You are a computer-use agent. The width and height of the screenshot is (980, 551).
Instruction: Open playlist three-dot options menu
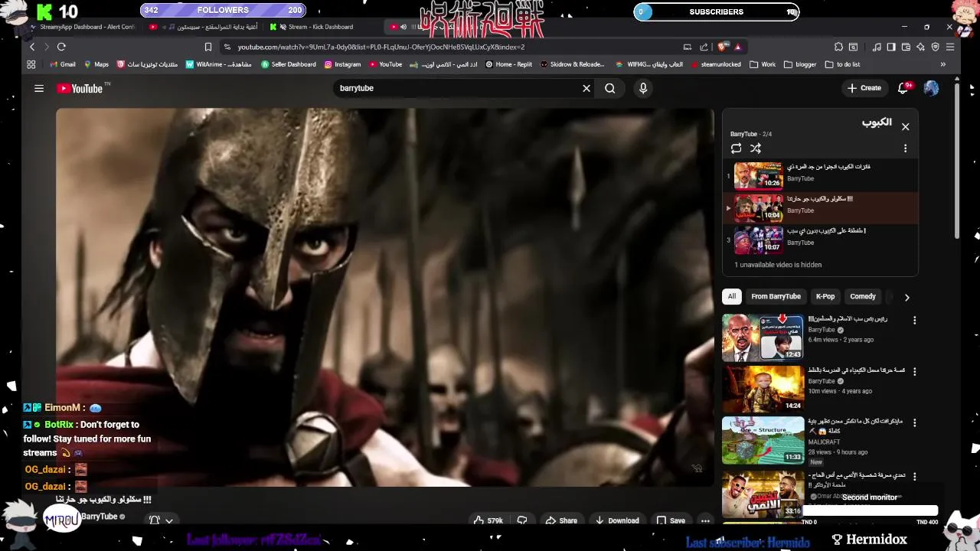905,148
